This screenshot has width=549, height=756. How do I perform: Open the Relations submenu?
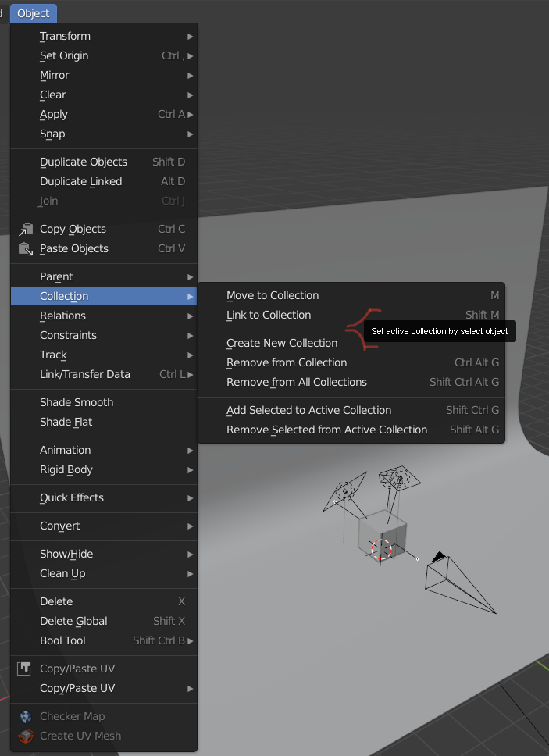(x=104, y=316)
